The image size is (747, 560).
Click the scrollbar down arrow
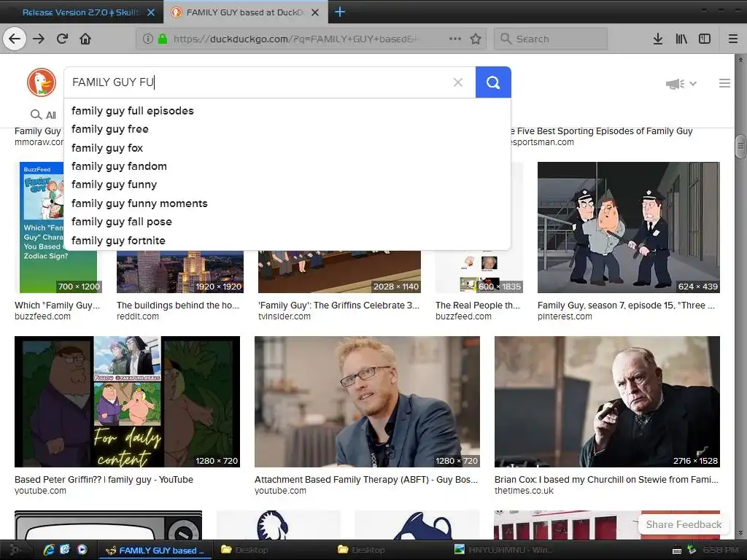740,533
